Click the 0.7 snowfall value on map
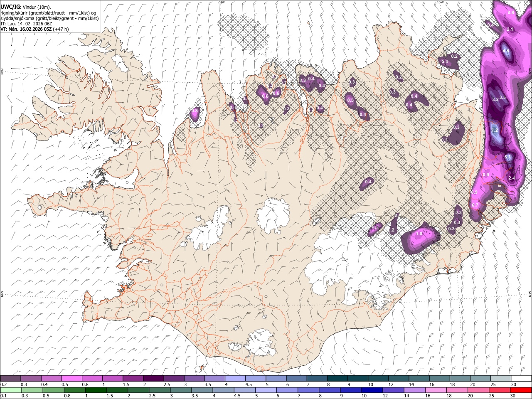 coord(475,205)
